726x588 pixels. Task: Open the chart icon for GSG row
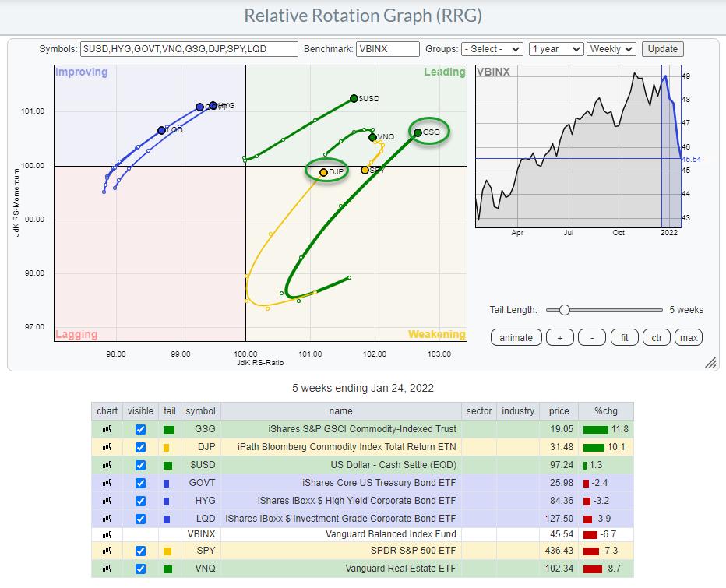(107, 429)
